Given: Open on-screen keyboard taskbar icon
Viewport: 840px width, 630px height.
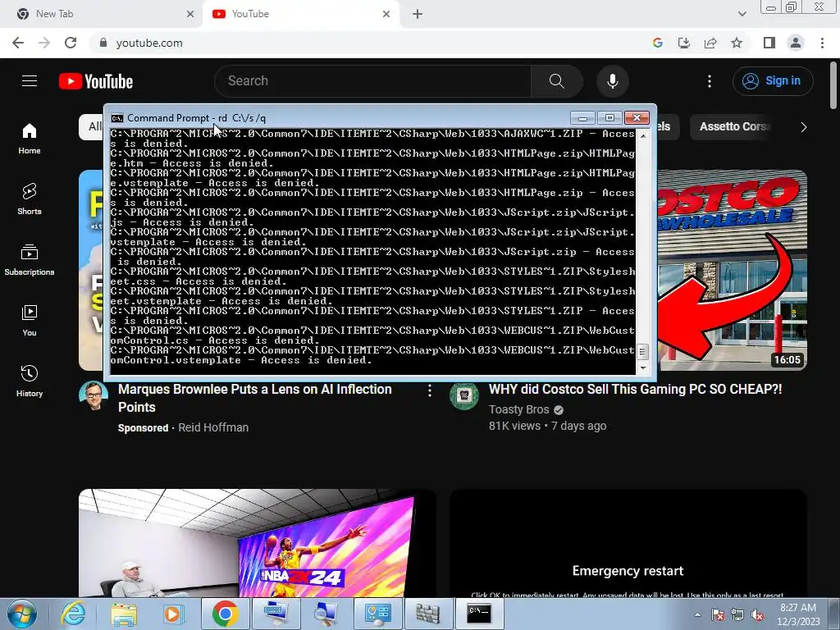Looking at the screenshot, I should click(276, 614).
